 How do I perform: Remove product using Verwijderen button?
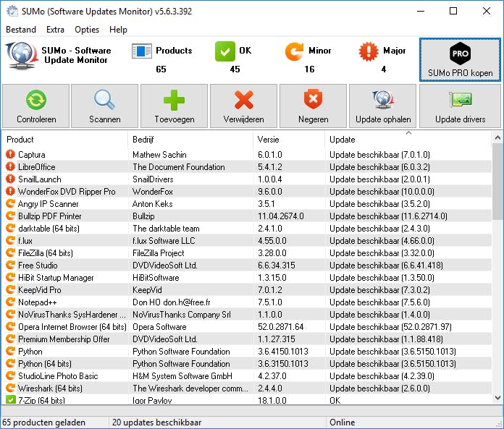[243, 106]
